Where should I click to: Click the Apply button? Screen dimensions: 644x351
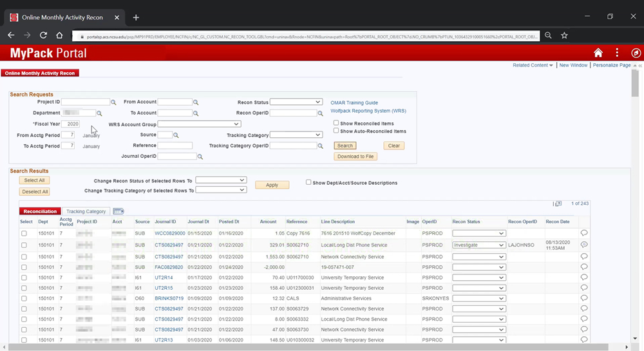(x=272, y=185)
